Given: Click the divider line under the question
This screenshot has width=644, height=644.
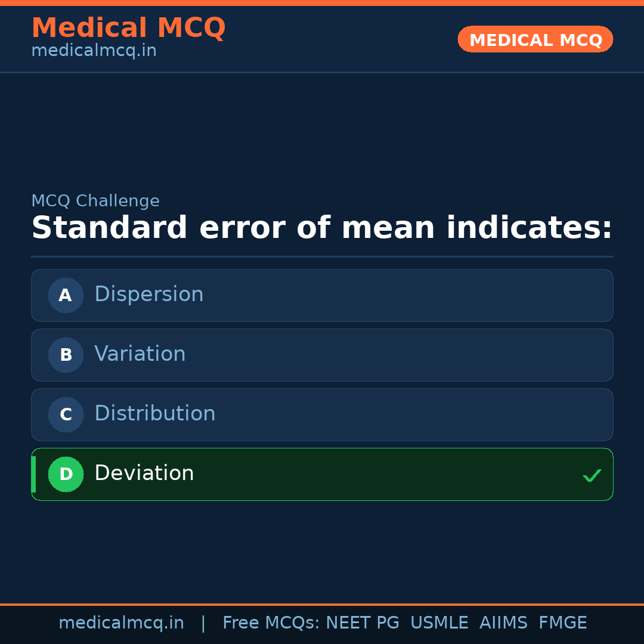Looking at the screenshot, I should (322, 257).
